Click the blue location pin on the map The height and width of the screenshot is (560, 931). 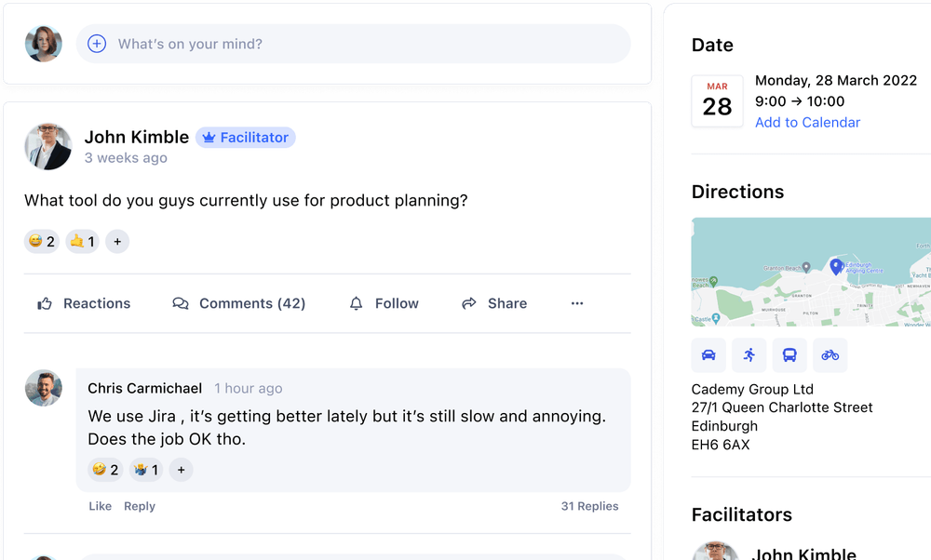click(x=836, y=267)
